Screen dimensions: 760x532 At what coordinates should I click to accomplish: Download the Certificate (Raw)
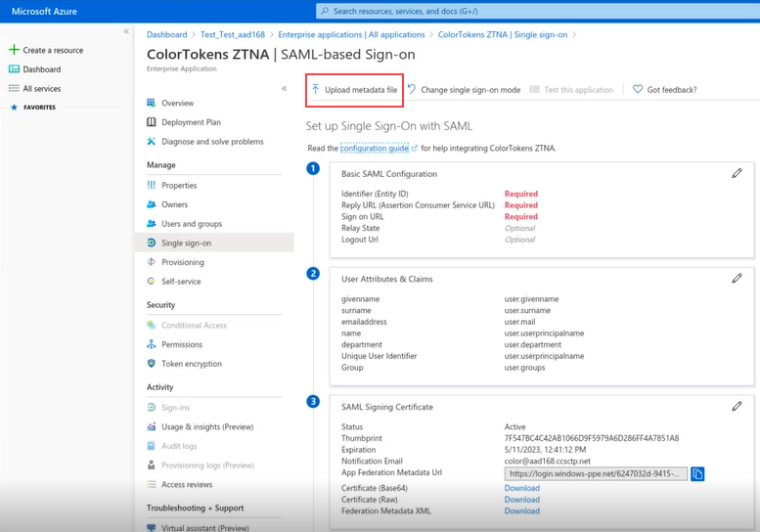[521, 500]
